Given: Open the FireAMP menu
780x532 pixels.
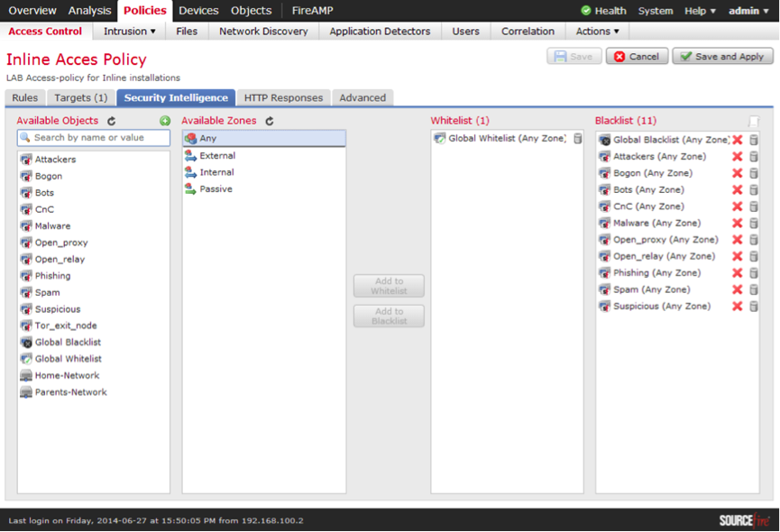Looking at the screenshot, I should coord(312,11).
